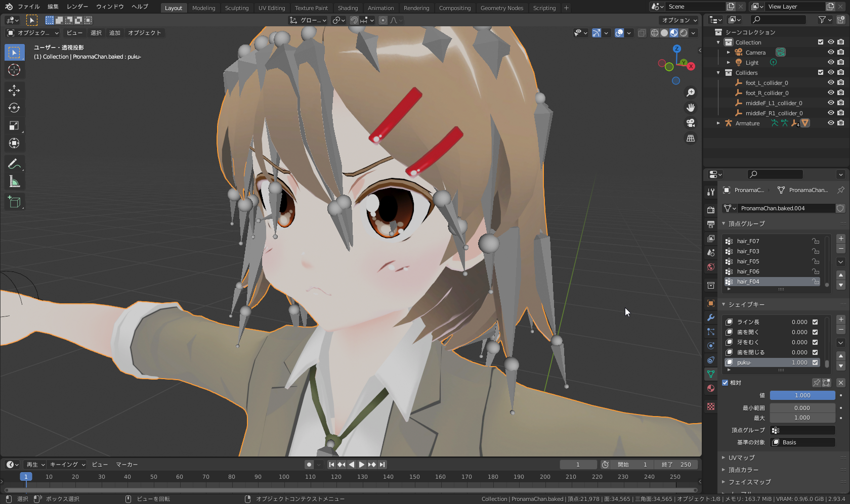Uncheck the Collection exclude checkbox
Viewport: 850px width, 504px height.
coord(821,42)
